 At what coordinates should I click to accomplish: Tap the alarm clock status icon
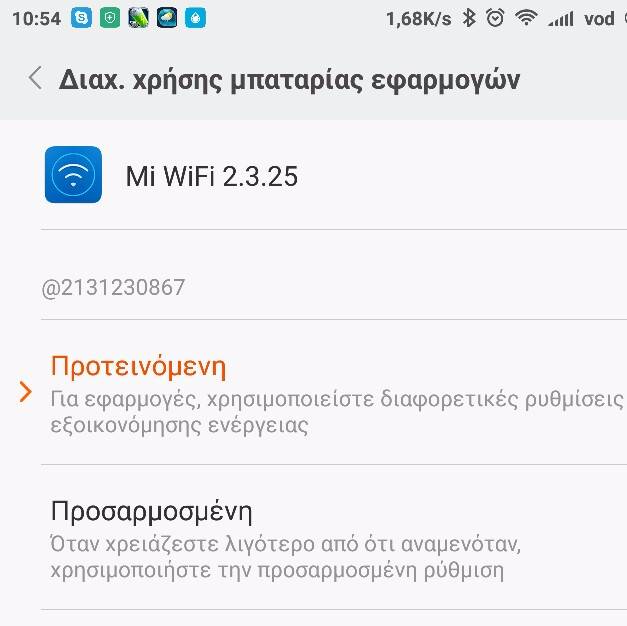coord(495,18)
